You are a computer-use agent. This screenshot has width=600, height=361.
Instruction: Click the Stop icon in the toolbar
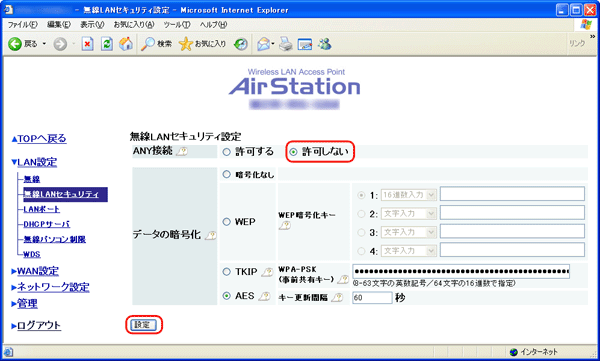88,44
